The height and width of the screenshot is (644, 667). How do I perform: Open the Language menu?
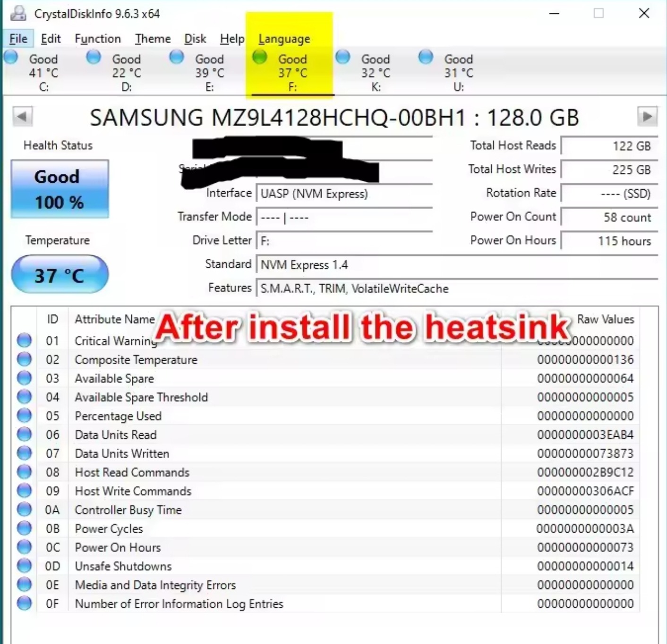pyautogui.click(x=284, y=39)
